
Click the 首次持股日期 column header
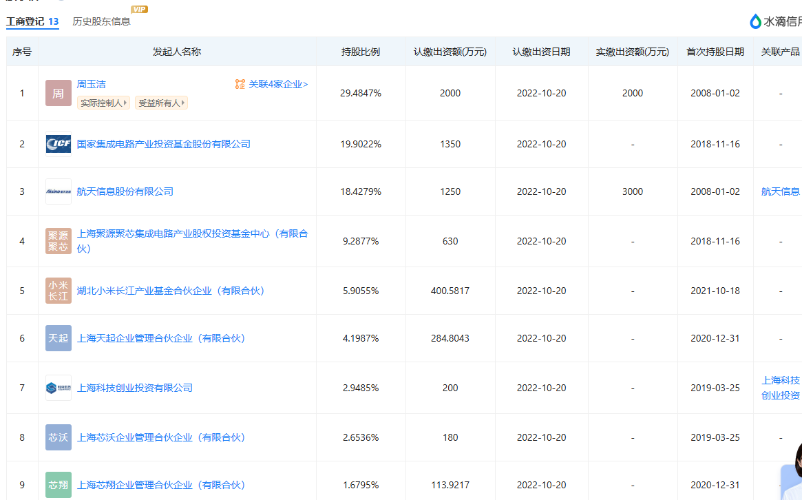point(715,52)
